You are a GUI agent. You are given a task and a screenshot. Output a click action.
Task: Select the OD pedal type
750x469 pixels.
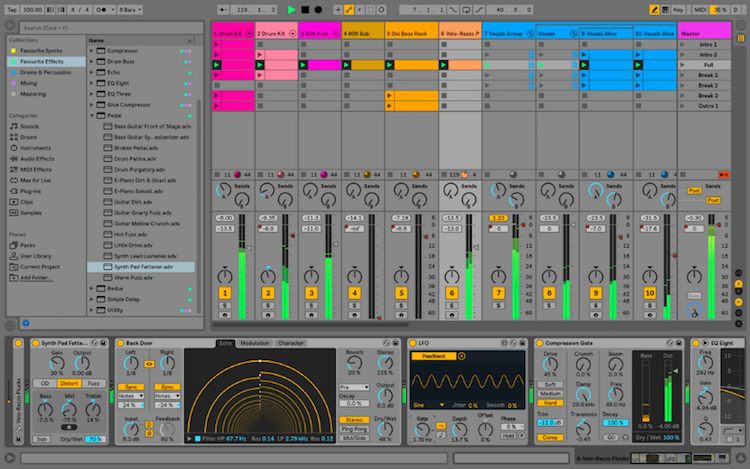pyautogui.click(x=44, y=383)
